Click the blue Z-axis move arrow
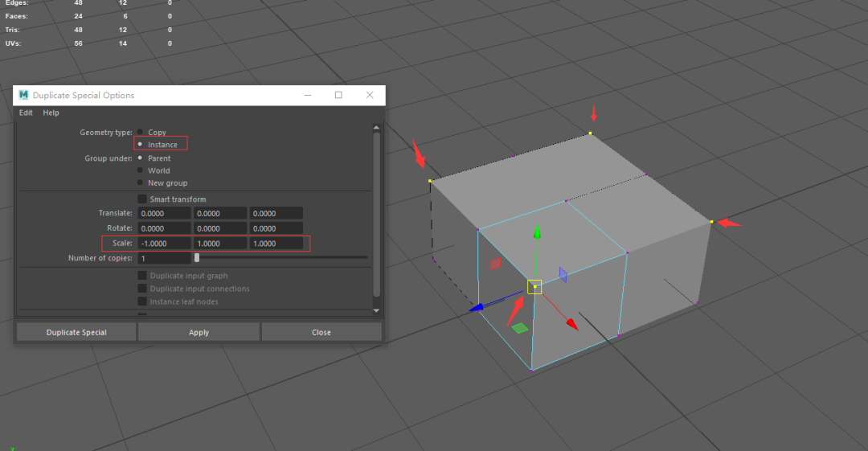The width and height of the screenshot is (868, 451). coord(477,307)
